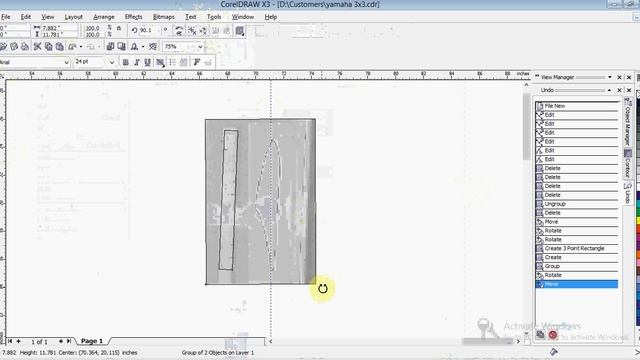The image size is (640, 360).
Task: Select 'Group' entry in Undo list
Action: 577,267
